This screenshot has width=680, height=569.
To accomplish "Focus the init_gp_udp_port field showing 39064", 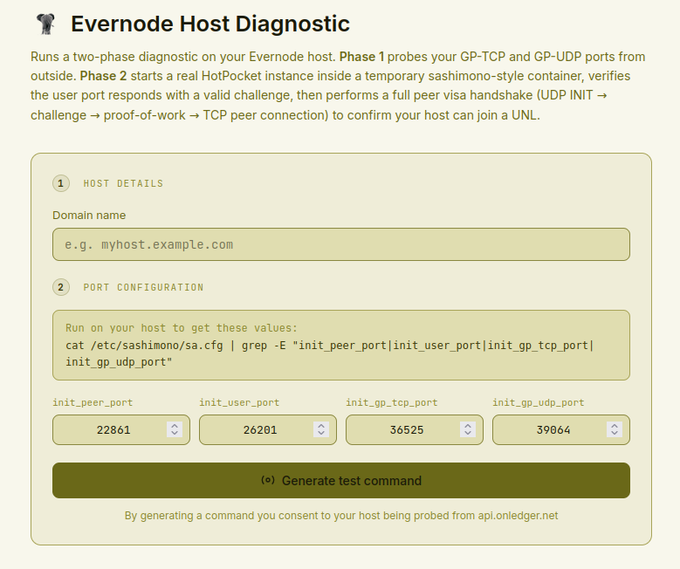I will click(561, 430).
